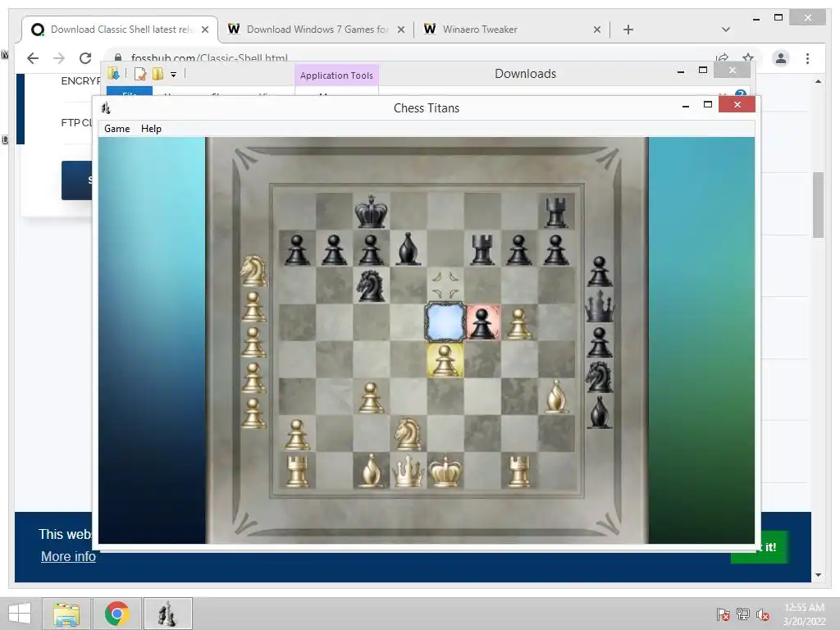Click the Chess Titans taskbar button

167,614
